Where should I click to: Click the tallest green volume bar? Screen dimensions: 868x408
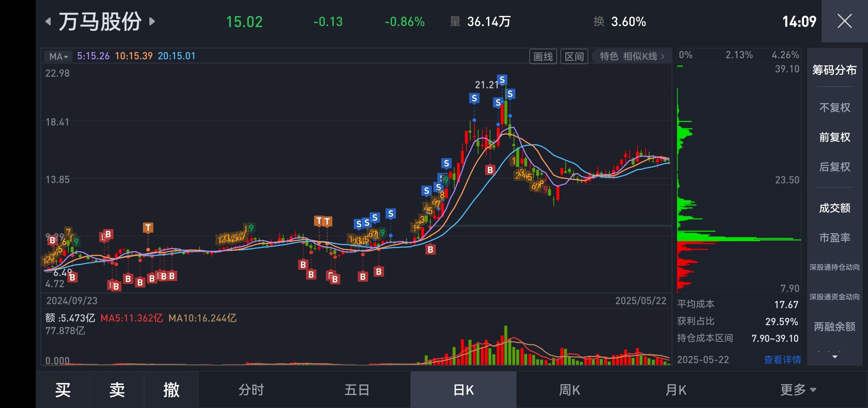(x=506, y=345)
